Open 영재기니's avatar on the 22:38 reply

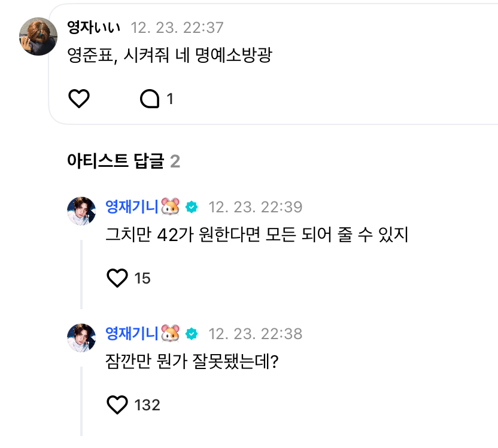[x=81, y=337]
